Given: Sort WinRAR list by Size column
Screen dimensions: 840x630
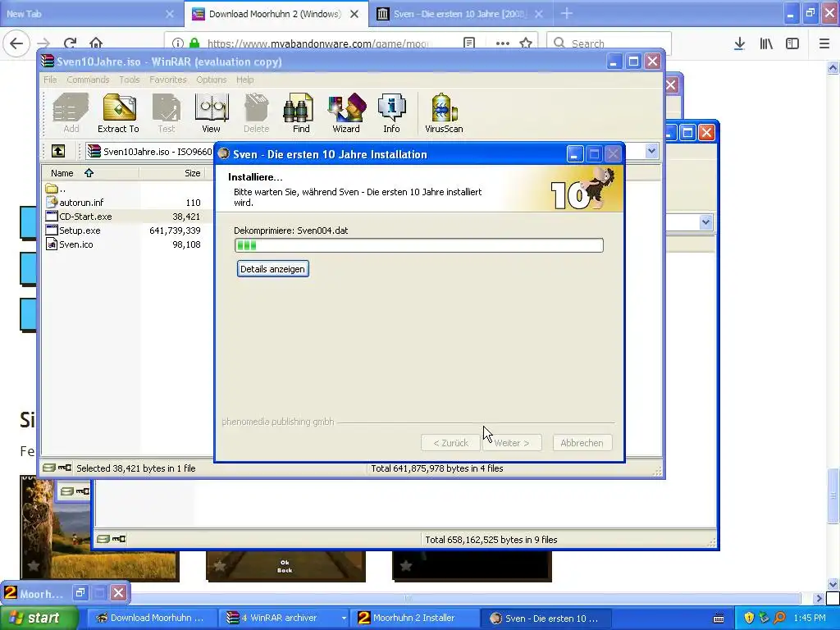Looking at the screenshot, I should pos(171,173).
